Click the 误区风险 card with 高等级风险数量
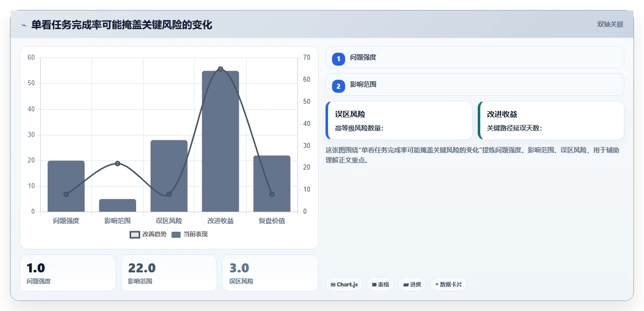644x311 pixels. (399, 120)
